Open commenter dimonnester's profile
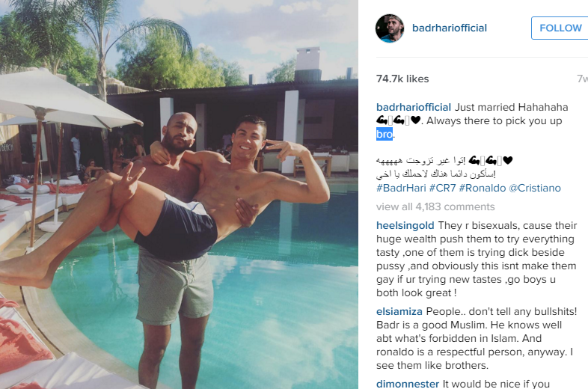 coord(407,384)
